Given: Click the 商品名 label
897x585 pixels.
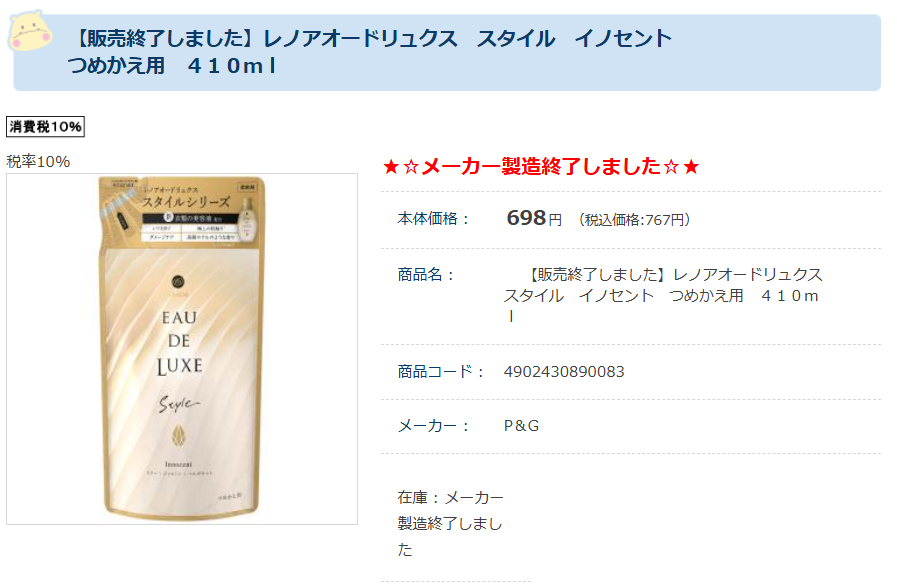Looking at the screenshot, I should [426, 274].
